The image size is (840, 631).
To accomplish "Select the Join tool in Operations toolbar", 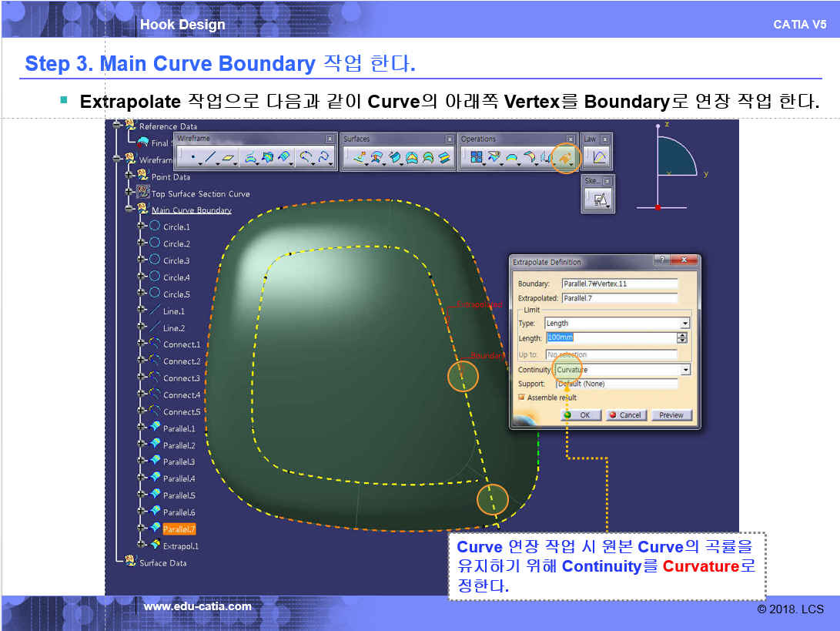I will pyautogui.click(x=476, y=159).
